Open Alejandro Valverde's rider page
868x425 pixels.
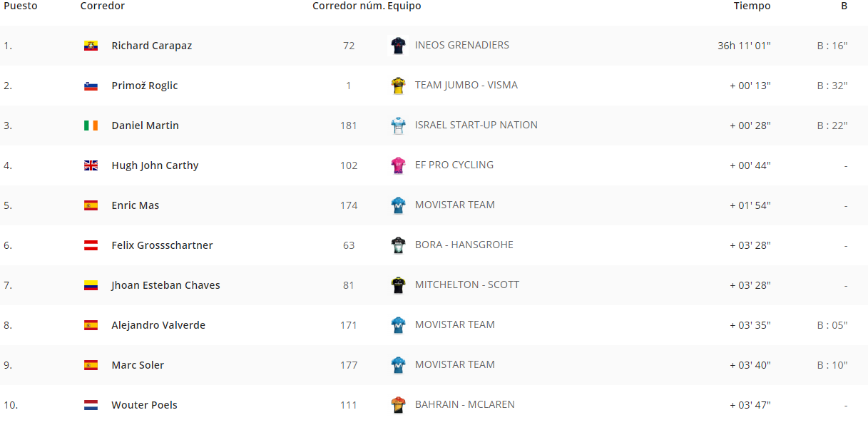tap(158, 325)
